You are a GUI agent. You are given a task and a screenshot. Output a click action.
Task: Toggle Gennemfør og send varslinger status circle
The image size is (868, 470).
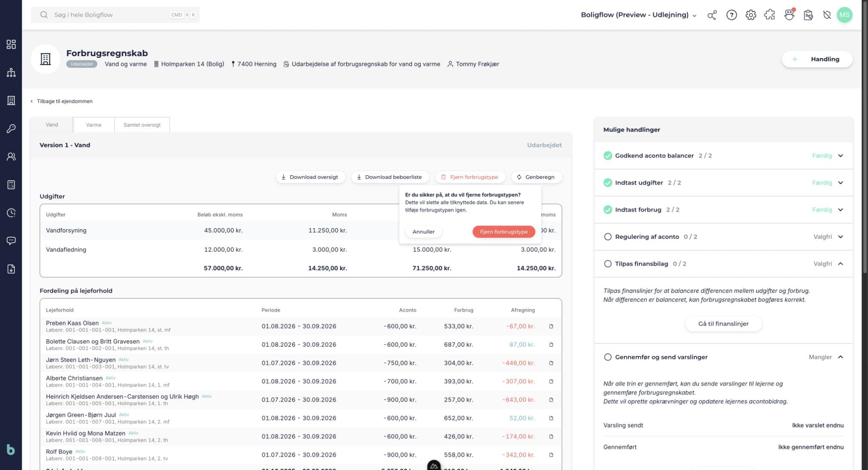608,357
